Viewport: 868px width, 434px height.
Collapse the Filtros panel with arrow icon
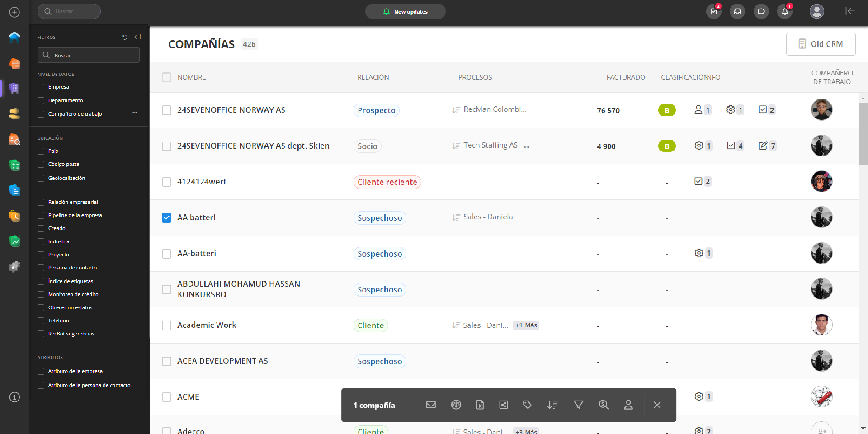[137, 37]
